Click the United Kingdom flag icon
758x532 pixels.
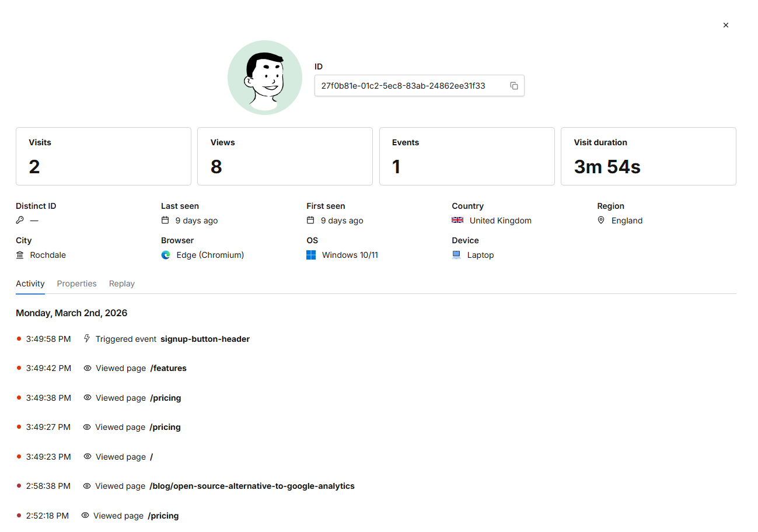click(x=457, y=220)
